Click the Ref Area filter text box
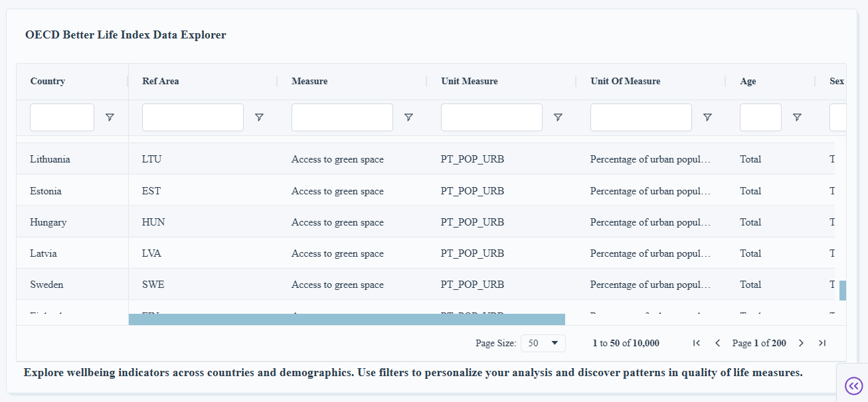This screenshot has width=868, height=402. [193, 117]
